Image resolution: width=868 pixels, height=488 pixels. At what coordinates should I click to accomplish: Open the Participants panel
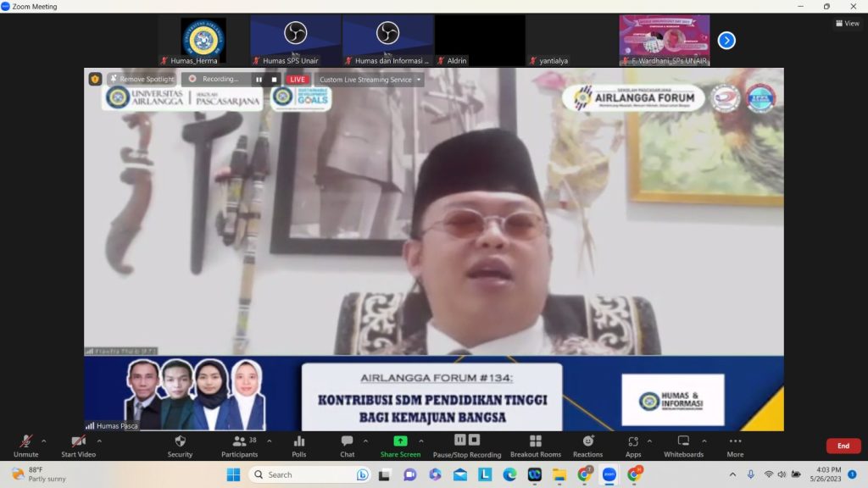pos(239,446)
